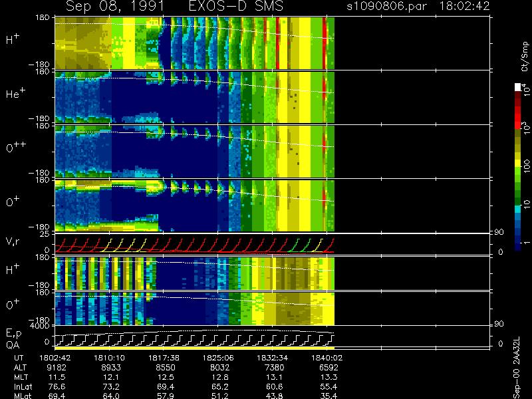Click the "ALT" row header

(20, 367)
